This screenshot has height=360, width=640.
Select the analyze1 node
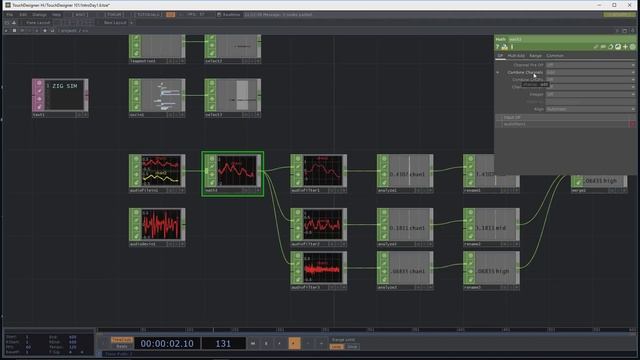[405, 173]
